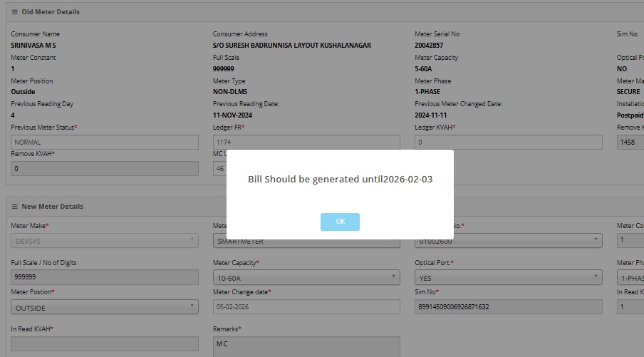Focus the Ledger FR field showing 1174

coord(306,143)
